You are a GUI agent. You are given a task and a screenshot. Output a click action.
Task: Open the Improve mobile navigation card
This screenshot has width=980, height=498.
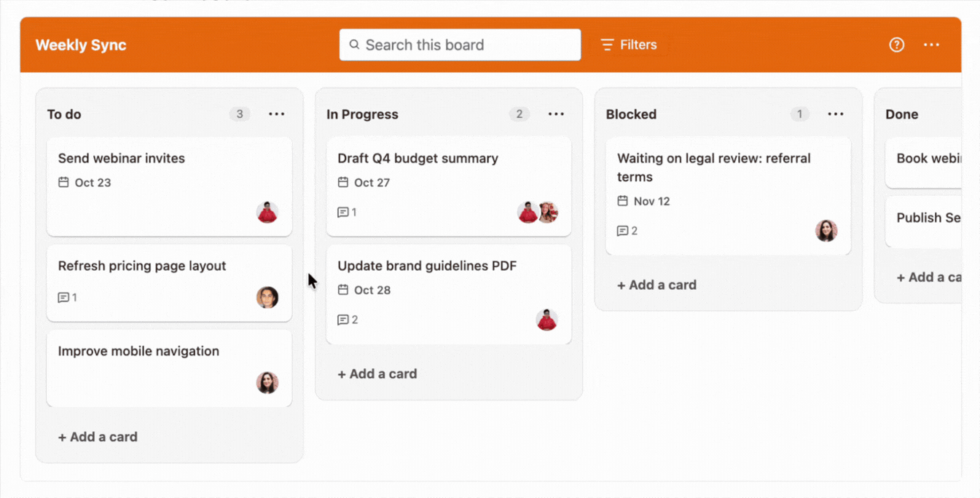pyautogui.click(x=169, y=368)
